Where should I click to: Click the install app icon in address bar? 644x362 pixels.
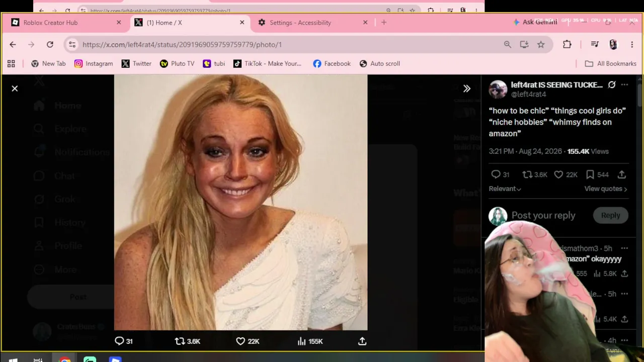pyautogui.click(x=524, y=45)
